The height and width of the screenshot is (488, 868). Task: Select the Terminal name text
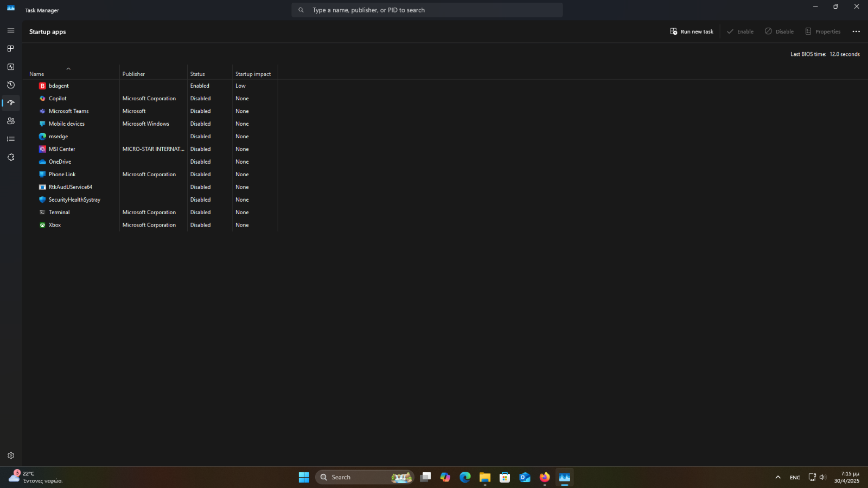[59, 213]
